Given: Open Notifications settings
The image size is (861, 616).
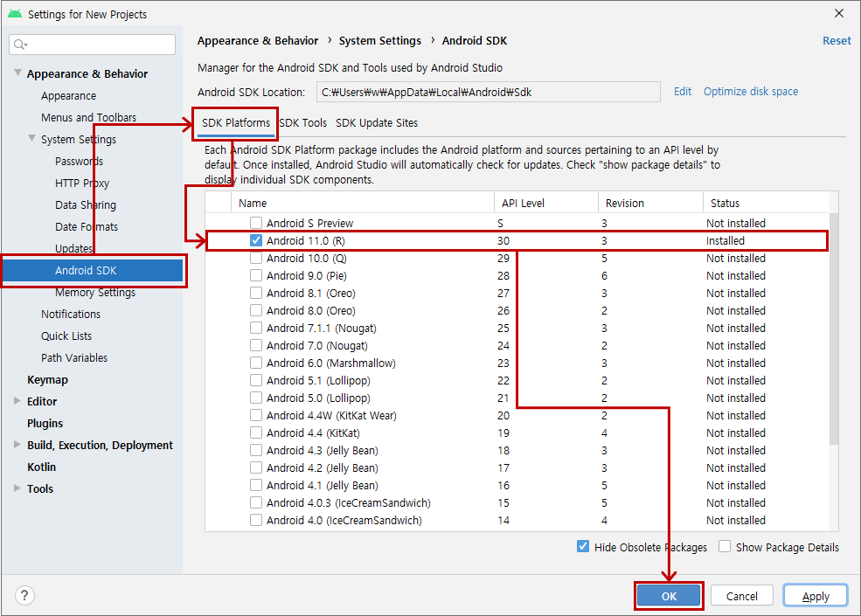Looking at the screenshot, I should 71,314.
